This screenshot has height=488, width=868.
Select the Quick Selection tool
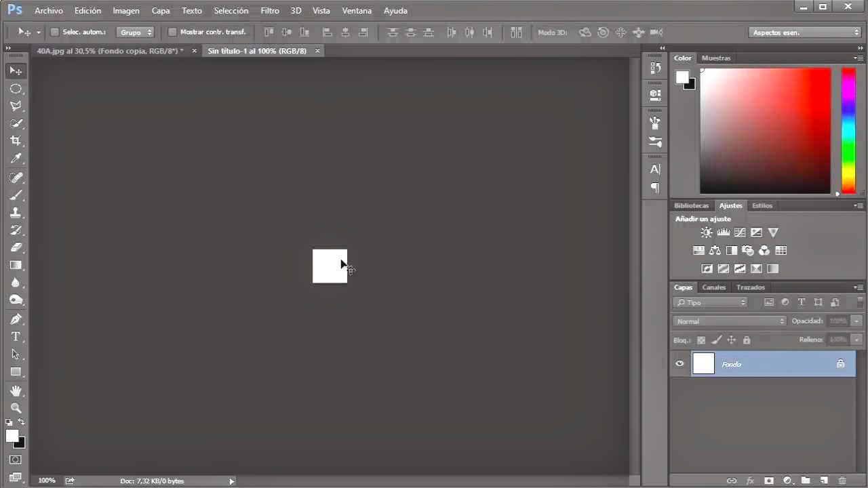tap(16, 123)
